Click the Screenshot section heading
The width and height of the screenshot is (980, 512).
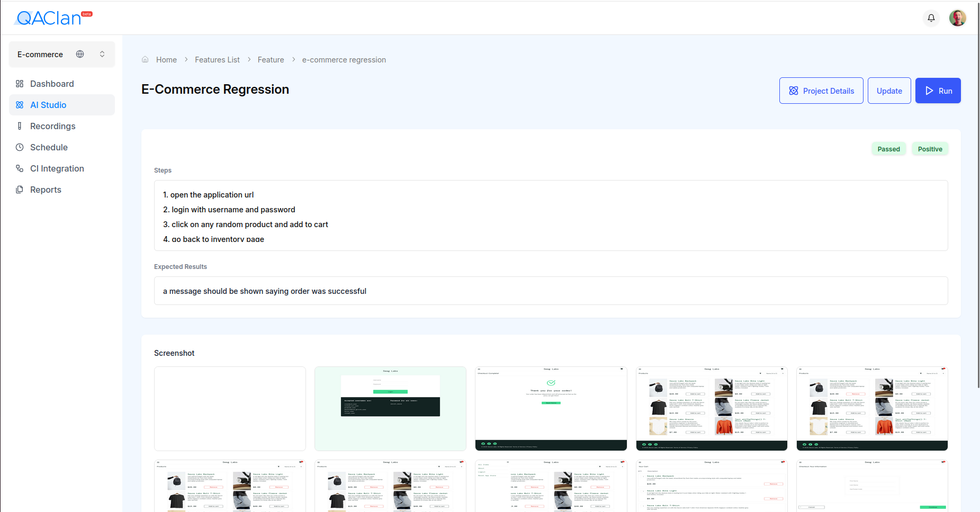[x=174, y=353]
